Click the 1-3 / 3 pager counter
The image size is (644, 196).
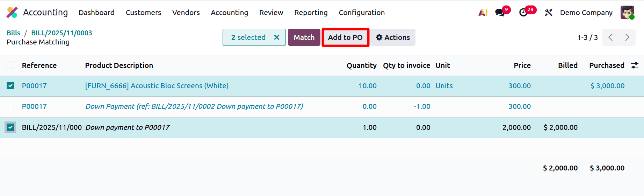tap(587, 37)
